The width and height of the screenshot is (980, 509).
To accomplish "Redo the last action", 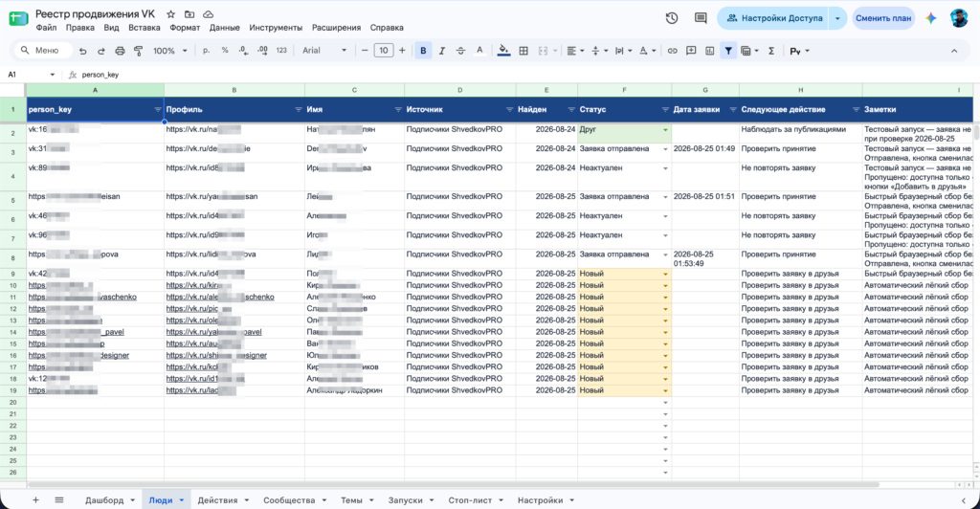I will [100, 51].
